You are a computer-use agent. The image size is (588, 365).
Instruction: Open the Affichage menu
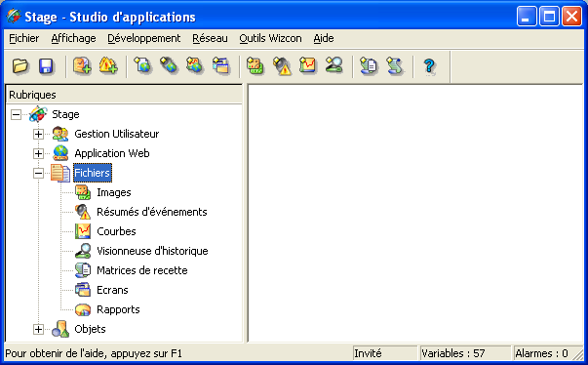point(73,38)
